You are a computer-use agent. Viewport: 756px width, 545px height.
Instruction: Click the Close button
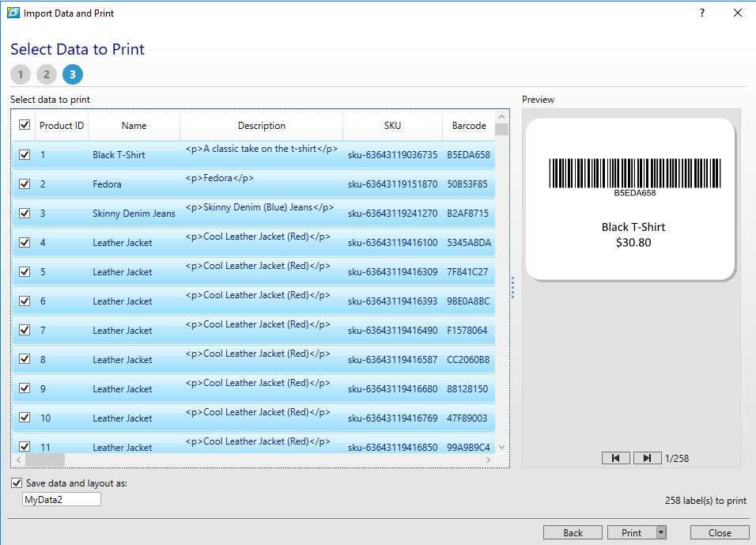coord(720,532)
